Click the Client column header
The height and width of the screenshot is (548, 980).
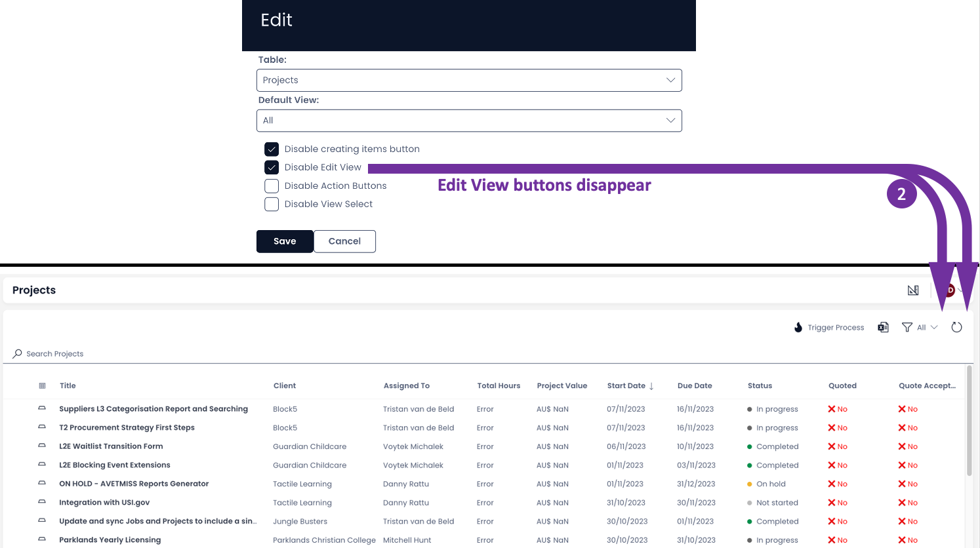[x=285, y=386]
